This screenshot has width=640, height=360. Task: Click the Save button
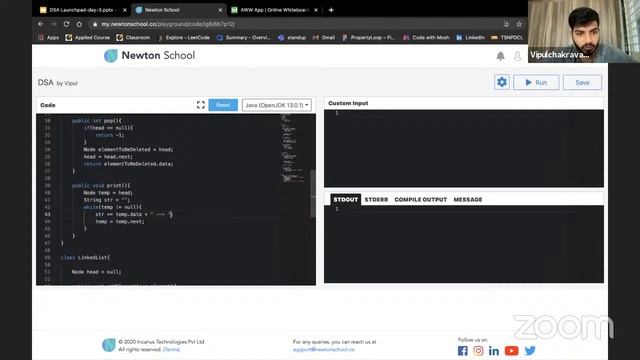[x=582, y=82]
